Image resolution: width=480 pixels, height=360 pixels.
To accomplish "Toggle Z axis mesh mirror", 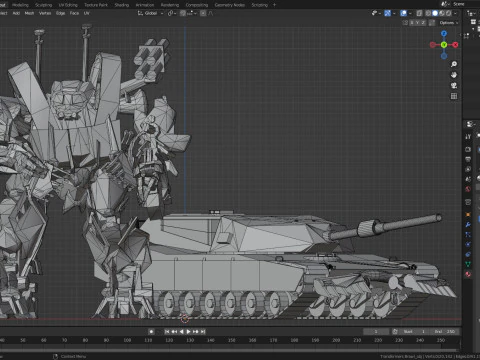I will pos(423,23).
